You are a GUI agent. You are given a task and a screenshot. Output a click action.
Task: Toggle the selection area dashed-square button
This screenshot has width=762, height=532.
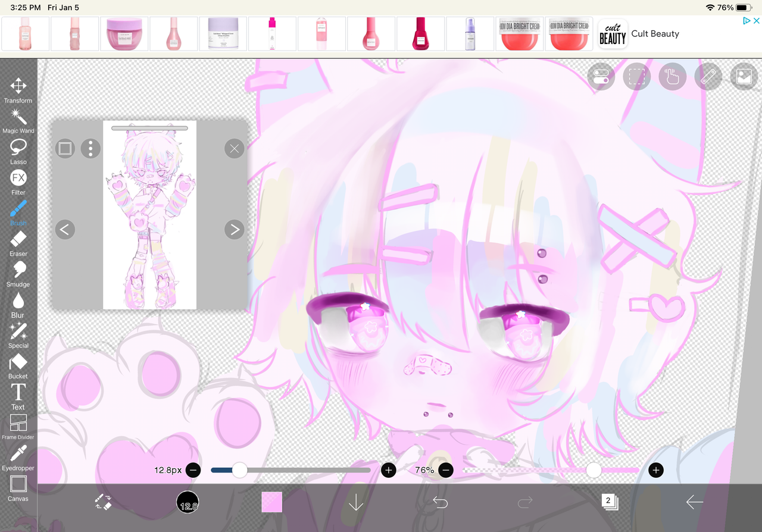637,77
